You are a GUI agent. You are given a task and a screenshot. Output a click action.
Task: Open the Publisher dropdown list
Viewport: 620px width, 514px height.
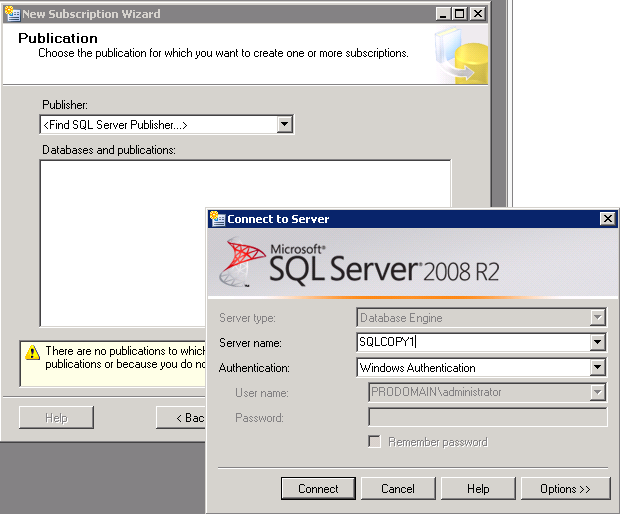click(284, 124)
